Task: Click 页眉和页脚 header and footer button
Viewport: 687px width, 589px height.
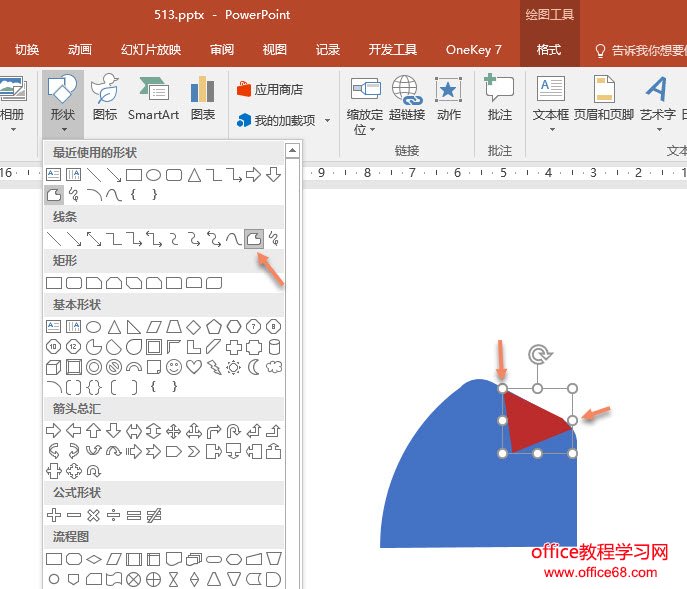Action: point(603,98)
